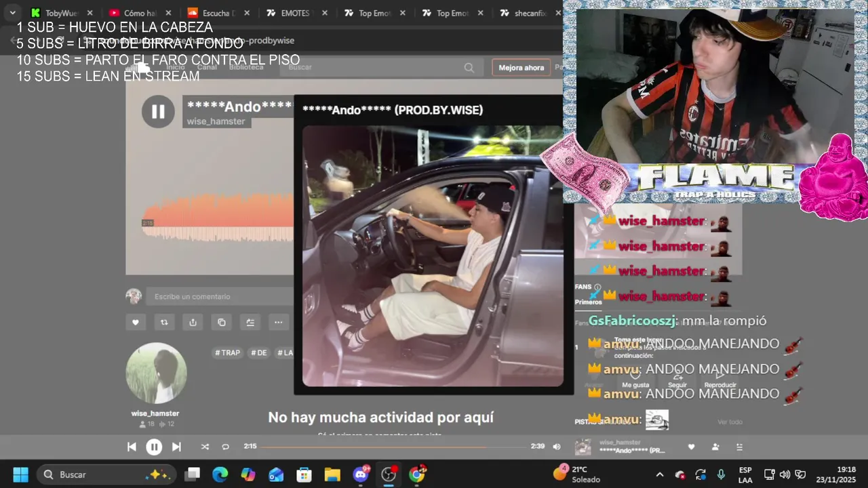Repost the track
The width and height of the screenshot is (868, 488).
(x=163, y=322)
